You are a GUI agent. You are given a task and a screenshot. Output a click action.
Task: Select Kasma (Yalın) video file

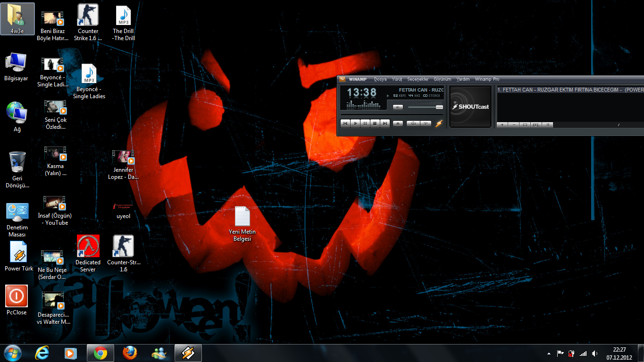click(56, 161)
